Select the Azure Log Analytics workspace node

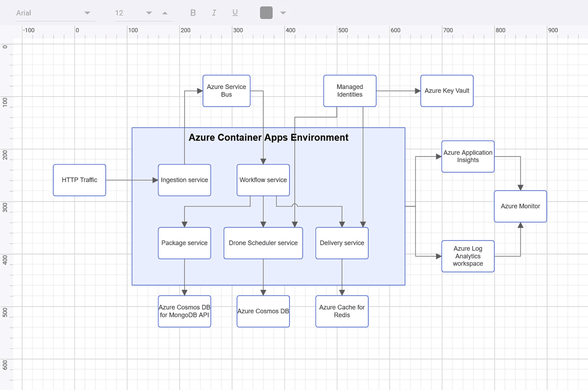click(x=468, y=256)
